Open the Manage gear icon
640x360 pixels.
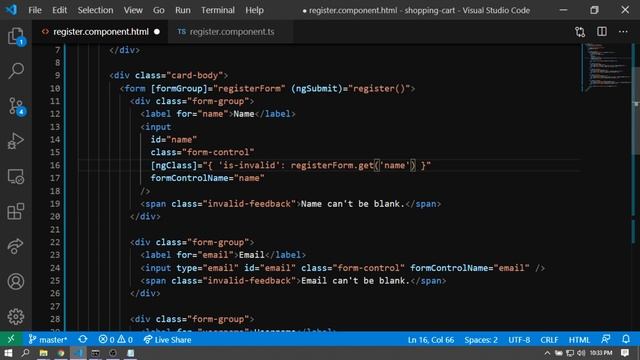click(x=16, y=316)
